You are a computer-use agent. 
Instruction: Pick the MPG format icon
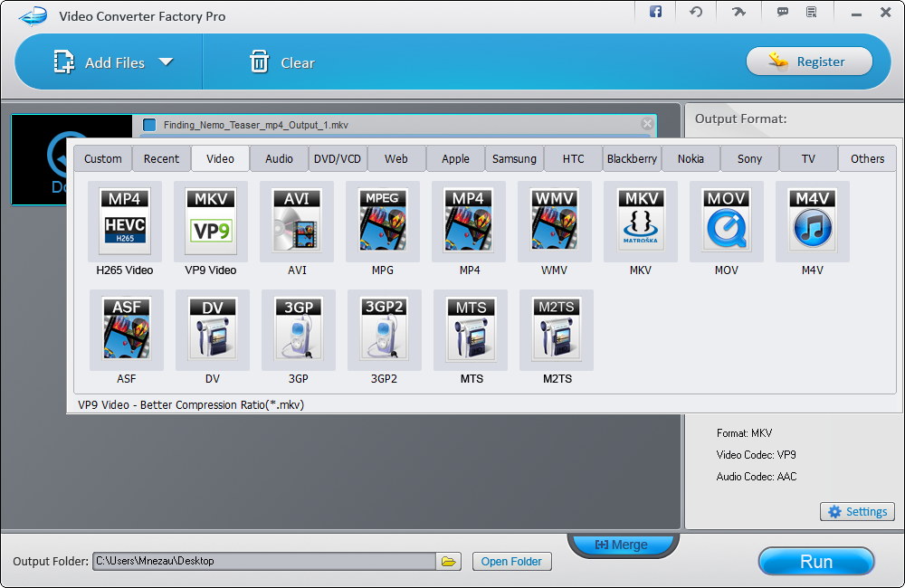point(383,220)
